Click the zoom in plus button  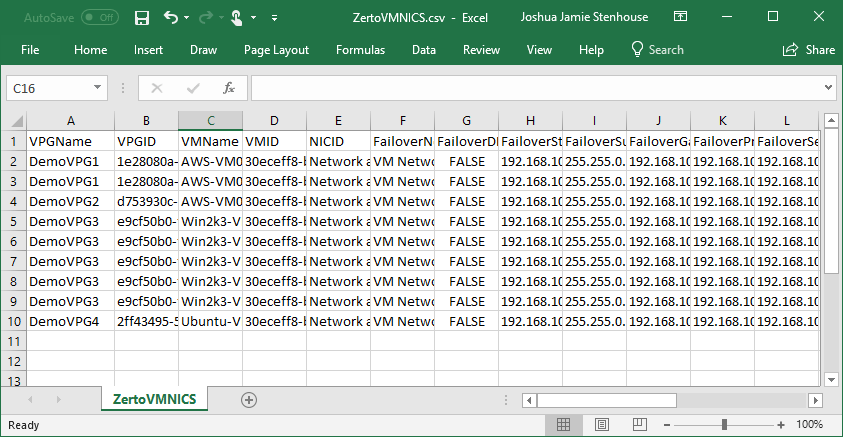(x=781, y=425)
